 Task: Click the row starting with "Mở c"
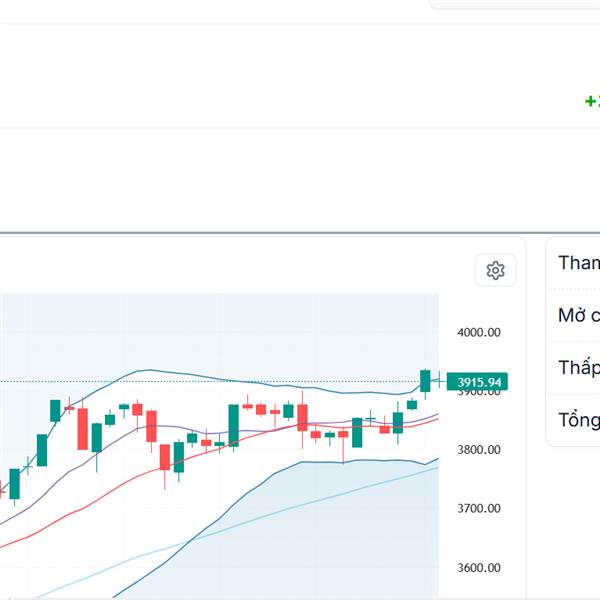[x=578, y=316]
